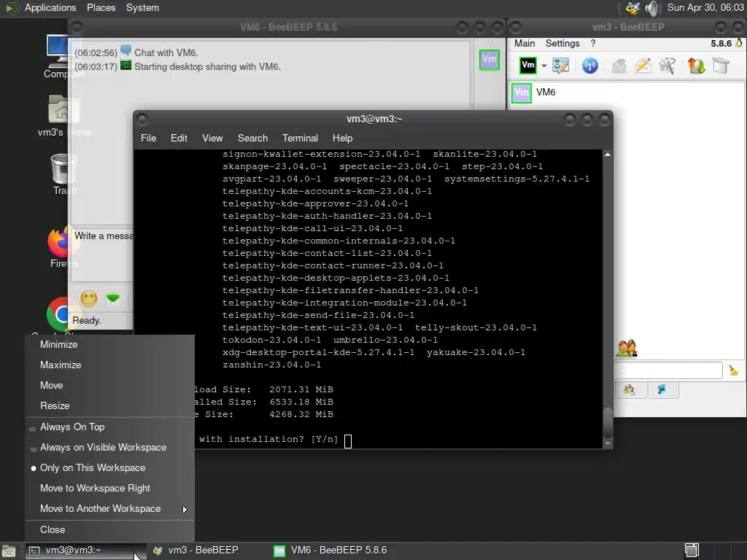Choose Maximize in window context menu
The height and width of the screenshot is (560, 747).
tap(109, 365)
